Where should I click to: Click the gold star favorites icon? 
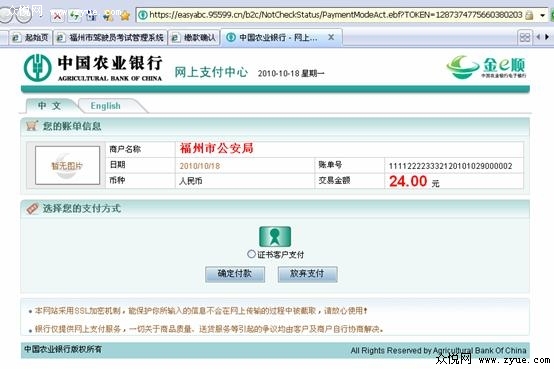(124, 16)
